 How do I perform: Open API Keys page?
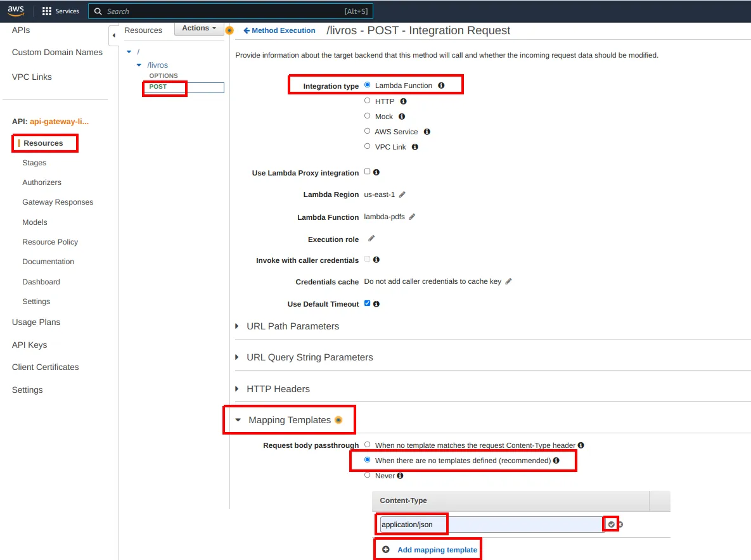click(x=29, y=345)
